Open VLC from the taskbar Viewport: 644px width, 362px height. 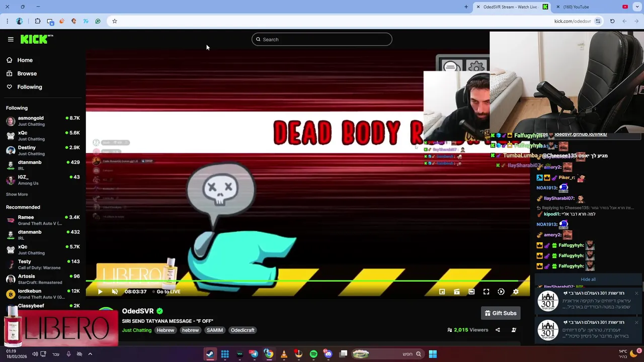[x=284, y=354]
